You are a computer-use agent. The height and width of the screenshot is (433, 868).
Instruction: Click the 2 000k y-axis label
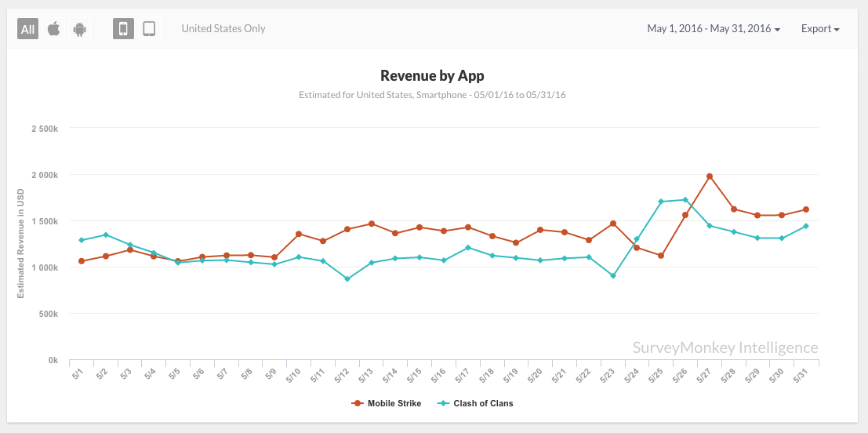point(45,175)
